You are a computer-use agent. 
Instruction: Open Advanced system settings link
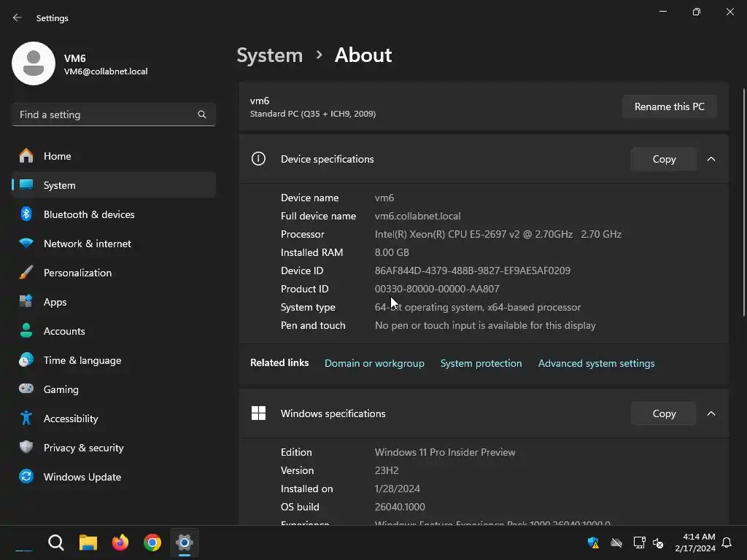(597, 363)
